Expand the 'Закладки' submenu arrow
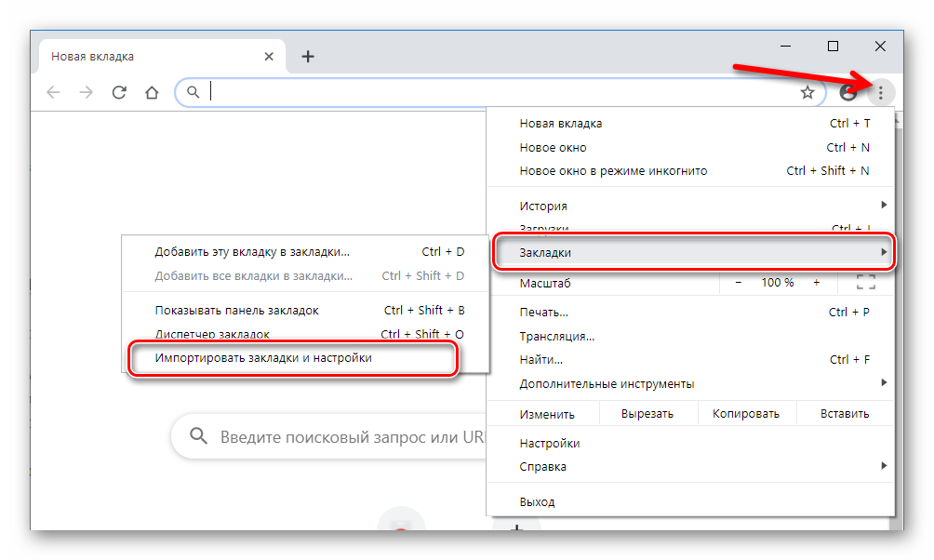 (884, 251)
